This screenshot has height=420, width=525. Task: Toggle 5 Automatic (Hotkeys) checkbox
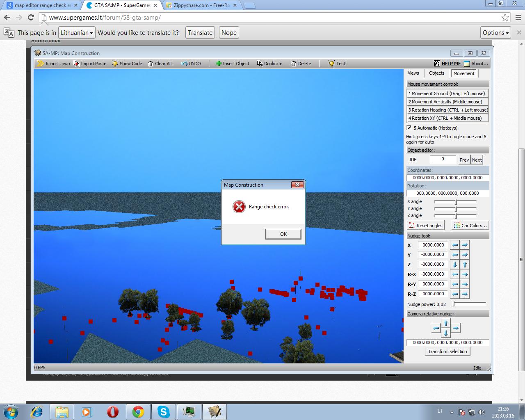(409, 128)
